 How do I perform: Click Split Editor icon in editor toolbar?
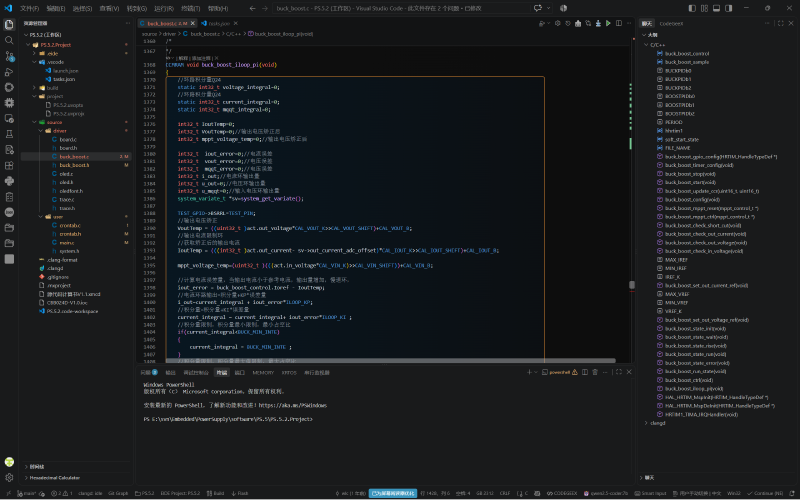point(619,23)
